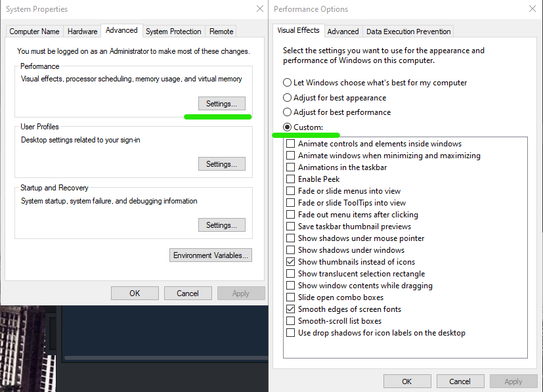This screenshot has width=543, height=392.
Task: Switch to the Hardware tab
Action: 83,32
